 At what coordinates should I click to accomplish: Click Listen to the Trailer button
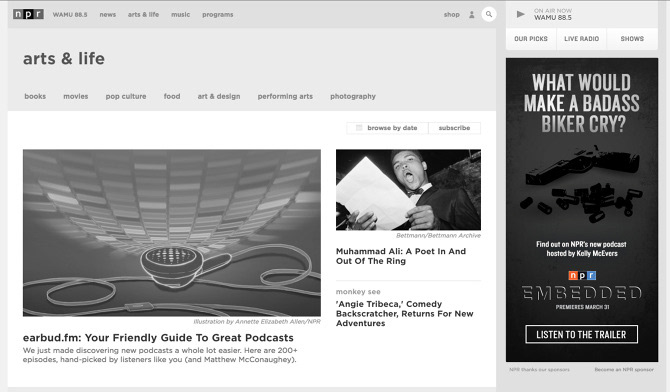click(x=581, y=334)
